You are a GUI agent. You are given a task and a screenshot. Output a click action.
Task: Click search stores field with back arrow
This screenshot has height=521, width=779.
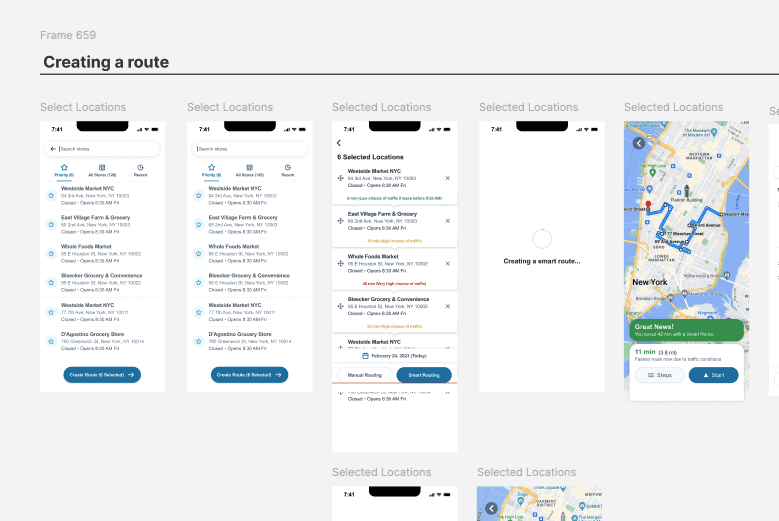[102, 149]
